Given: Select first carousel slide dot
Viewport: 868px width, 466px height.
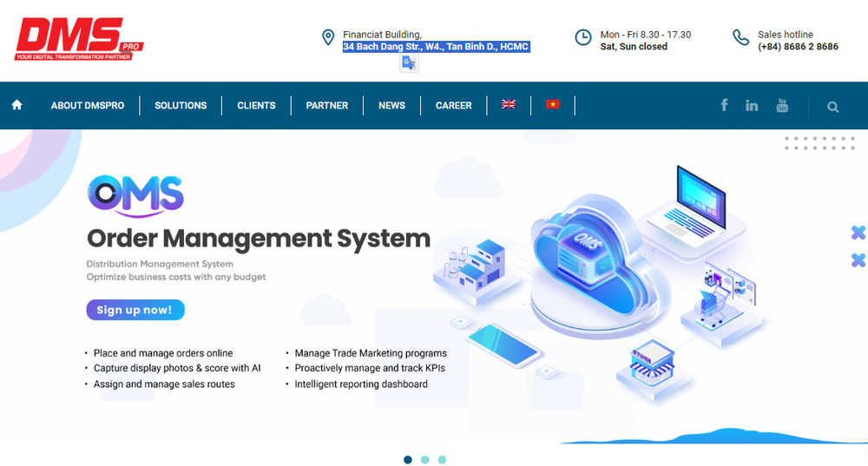Looking at the screenshot, I should point(408,459).
